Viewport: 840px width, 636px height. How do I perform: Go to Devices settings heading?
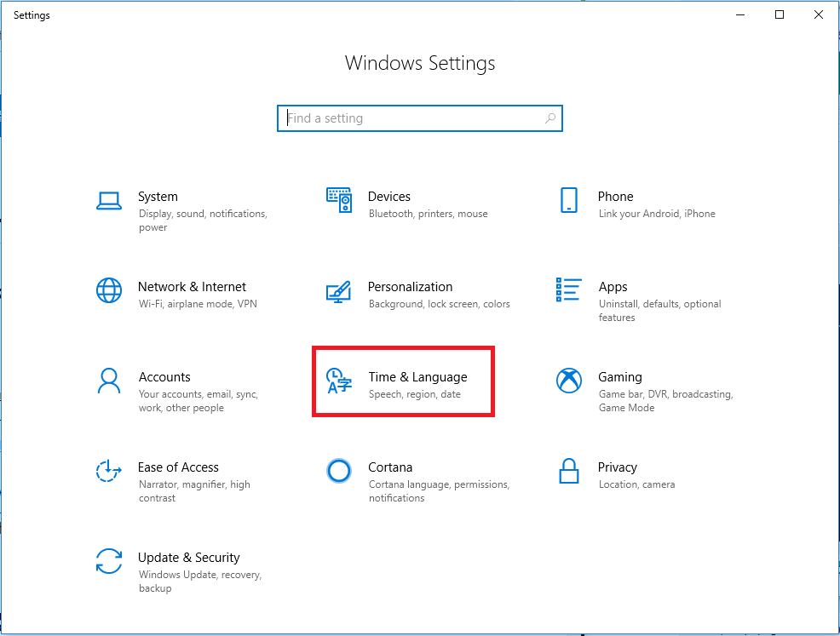click(389, 197)
